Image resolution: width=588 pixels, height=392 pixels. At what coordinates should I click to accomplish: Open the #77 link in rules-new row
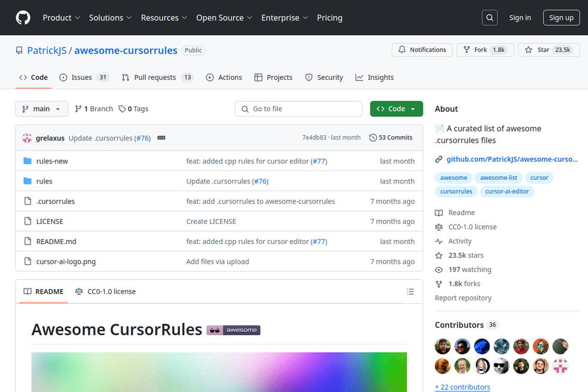pos(319,161)
